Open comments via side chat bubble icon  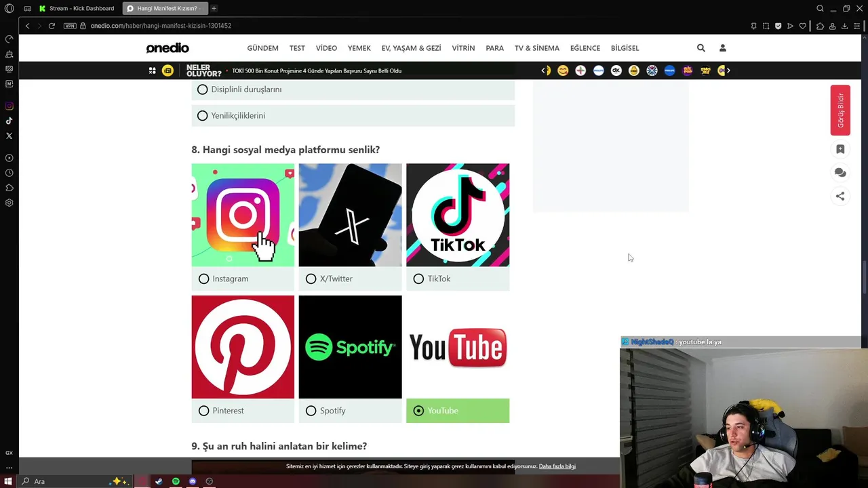840,173
